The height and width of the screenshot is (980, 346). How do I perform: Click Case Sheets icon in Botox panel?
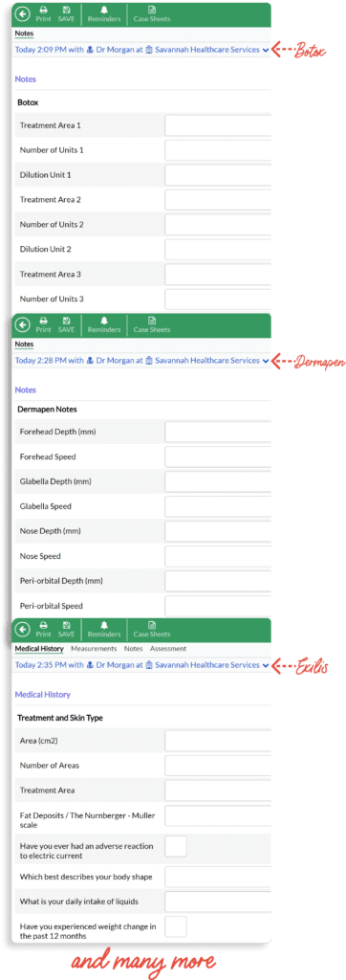coord(152,13)
